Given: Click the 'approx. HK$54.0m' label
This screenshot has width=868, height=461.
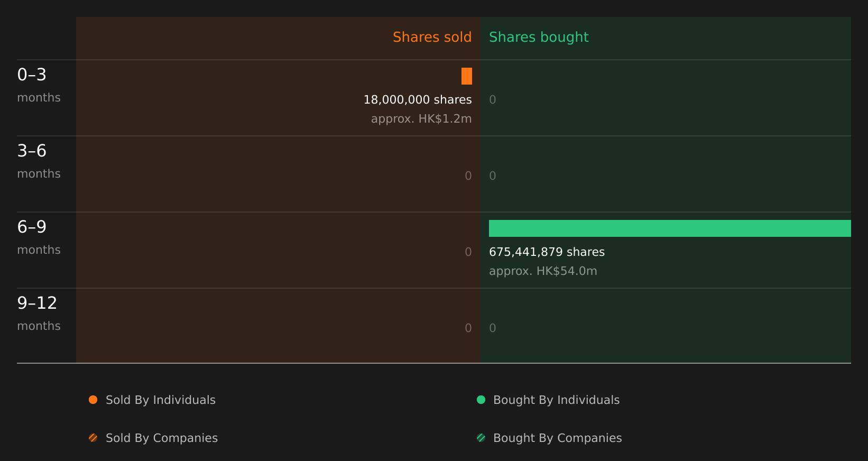Looking at the screenshot, I should [x=543, y=271].
